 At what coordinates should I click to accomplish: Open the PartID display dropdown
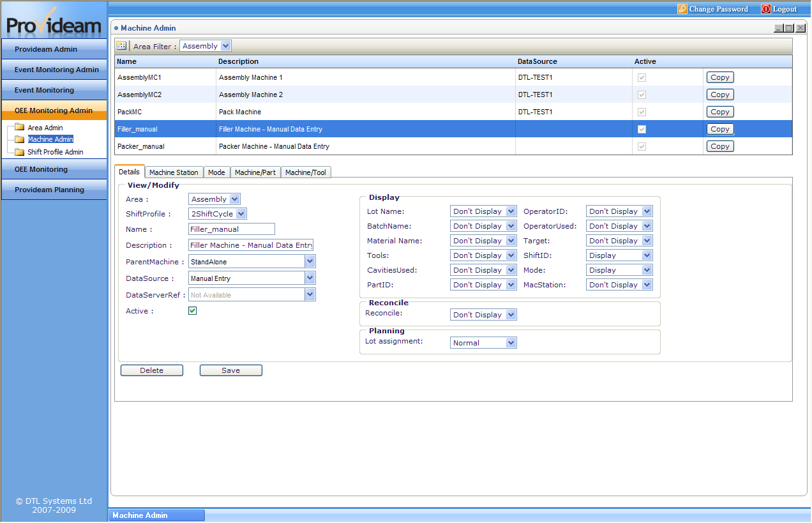pyautogui.click(x=483, y=285)
